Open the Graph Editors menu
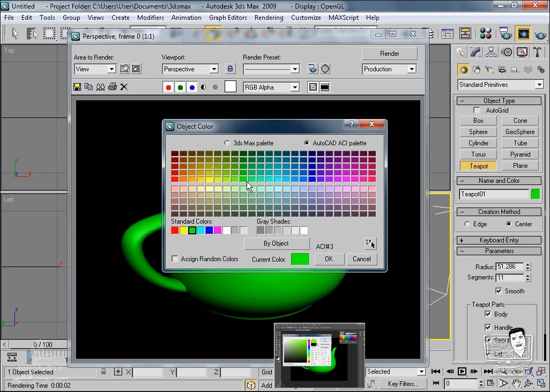Viewport: 550px width, 392px height. pyautogui.click(x=228, y=18)
